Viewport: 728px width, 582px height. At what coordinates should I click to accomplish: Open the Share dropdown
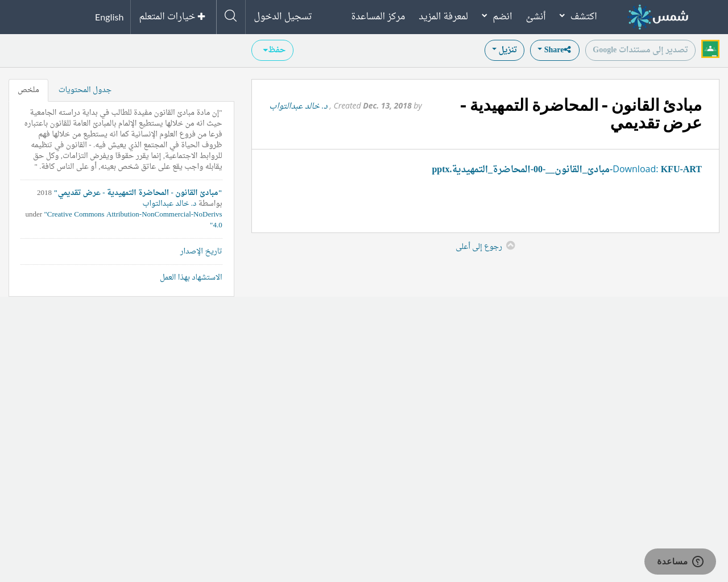[x=555, y=50]
